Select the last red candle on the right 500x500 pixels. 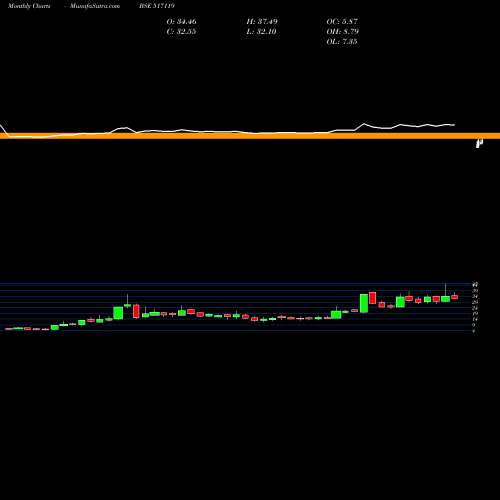454,297
